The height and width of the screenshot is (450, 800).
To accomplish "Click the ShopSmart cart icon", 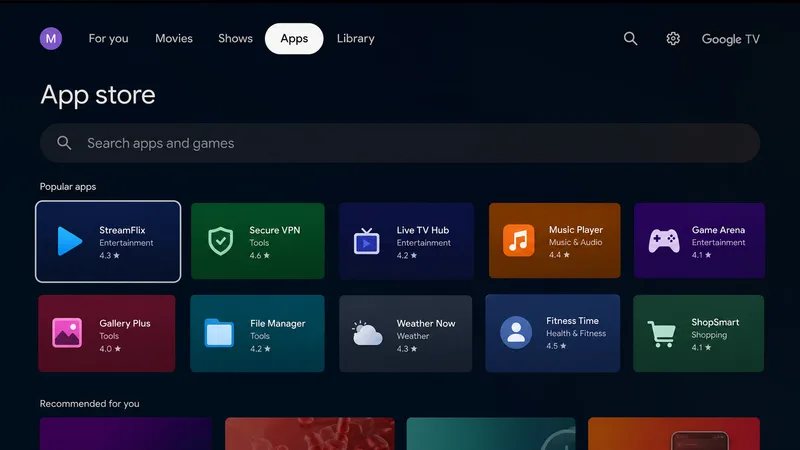I will tap(662, 334).
